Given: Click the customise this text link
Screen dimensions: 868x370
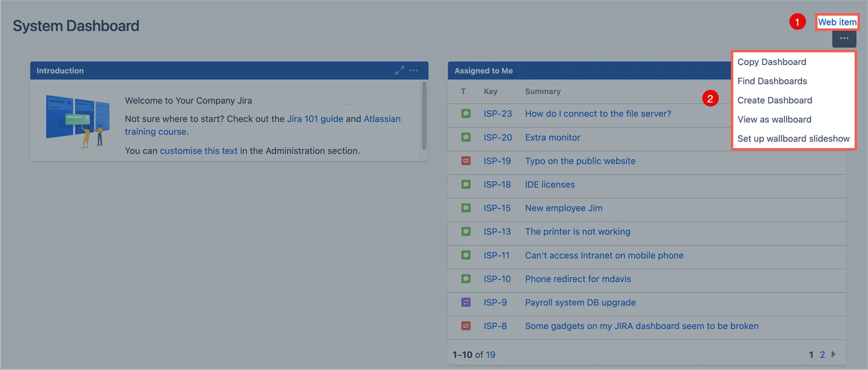Looking at the screenshot, I should click(199, 151).
